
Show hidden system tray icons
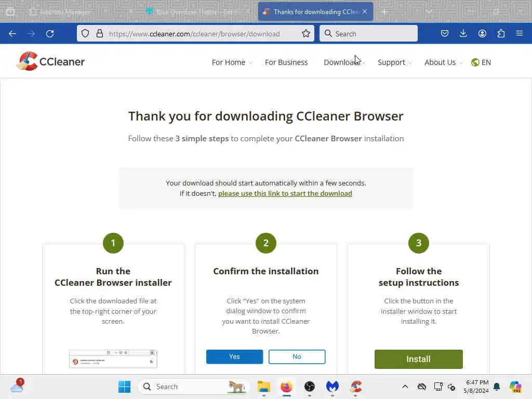point(405,387)
